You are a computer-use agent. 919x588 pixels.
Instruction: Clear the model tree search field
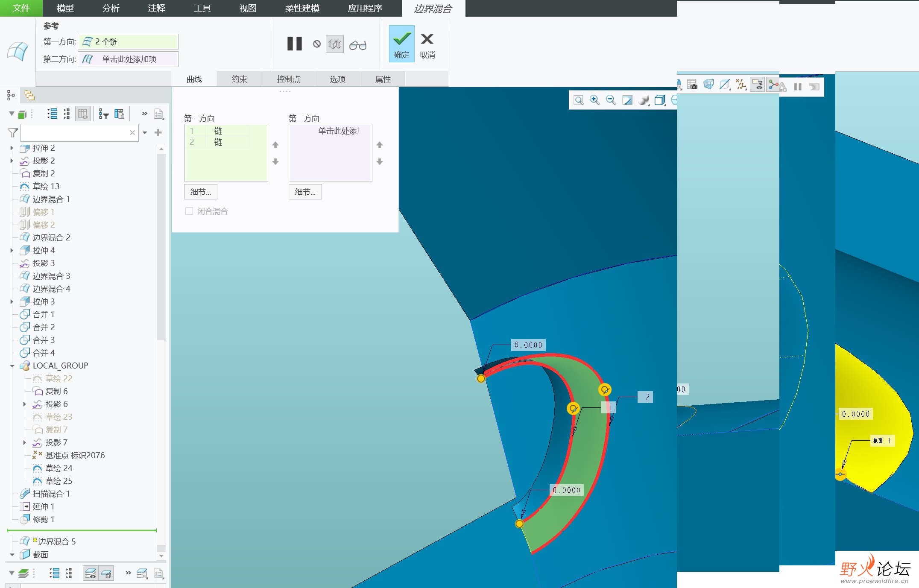[x=132, y=133]
